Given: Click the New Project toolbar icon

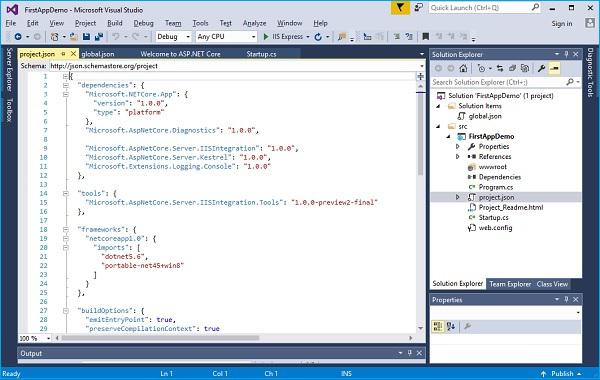Looking at the screenshot, I should pos(54,37).
